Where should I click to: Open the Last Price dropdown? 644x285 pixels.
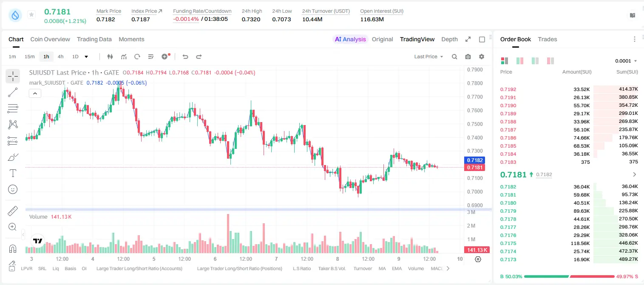[428, 57]
